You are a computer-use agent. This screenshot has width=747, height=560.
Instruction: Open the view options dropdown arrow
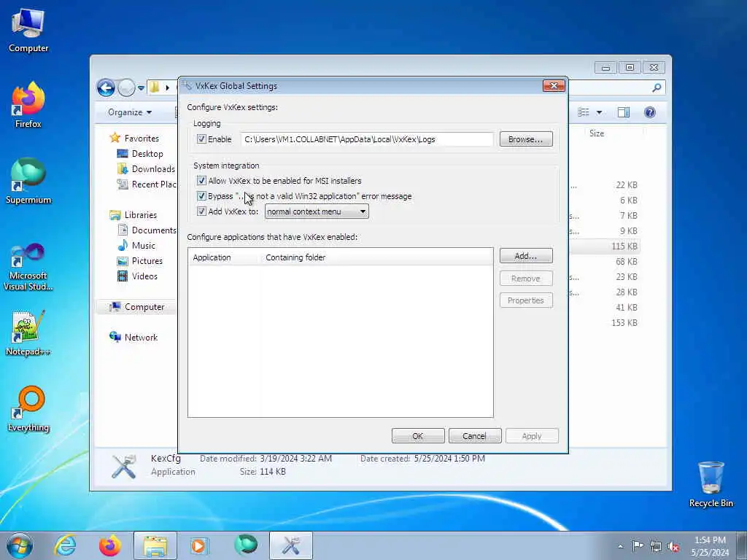pyautogui.click(x=600, y=112)
